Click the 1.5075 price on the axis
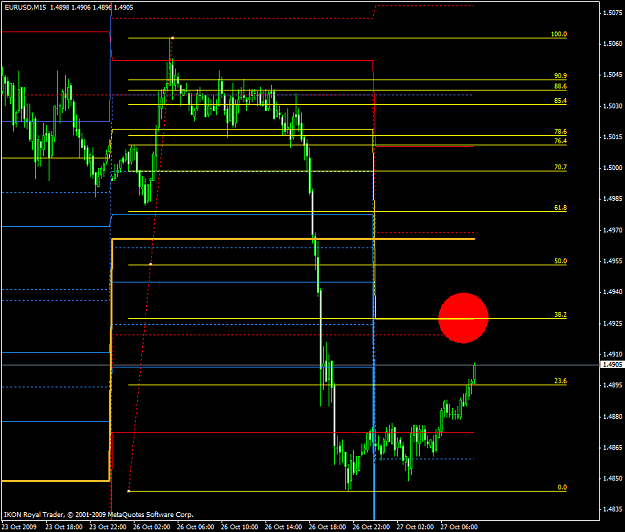This screenshot has height=532, width=625. 612,13
